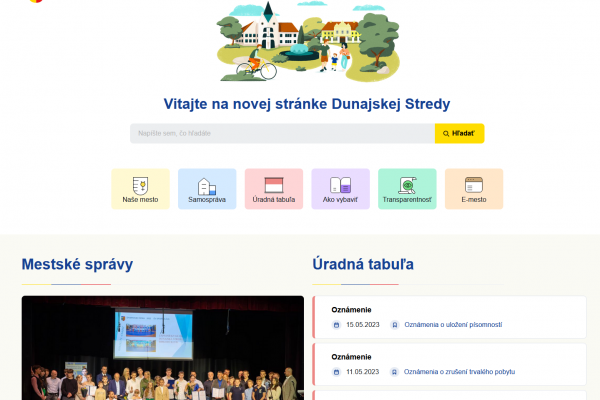
Task: Click the yellow Hľadať search button
Action: pyautogui.click(x=460, y=134)
